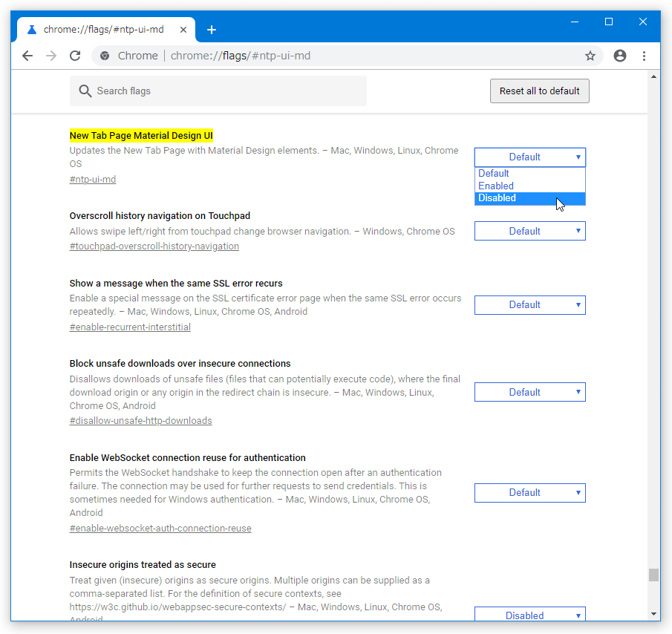Select the chrome://flags/#ntp-ui-md tab
The image size is (672, 634).
(106, 30)
